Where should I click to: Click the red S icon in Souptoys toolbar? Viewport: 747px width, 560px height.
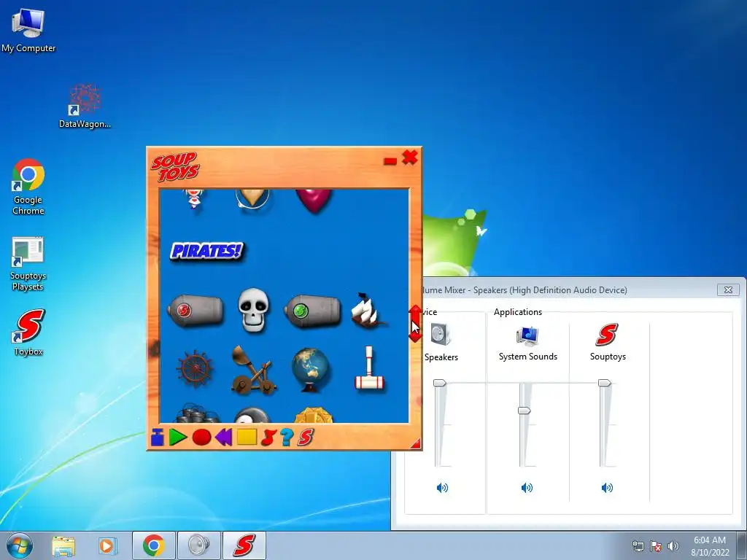pos(306,437)
